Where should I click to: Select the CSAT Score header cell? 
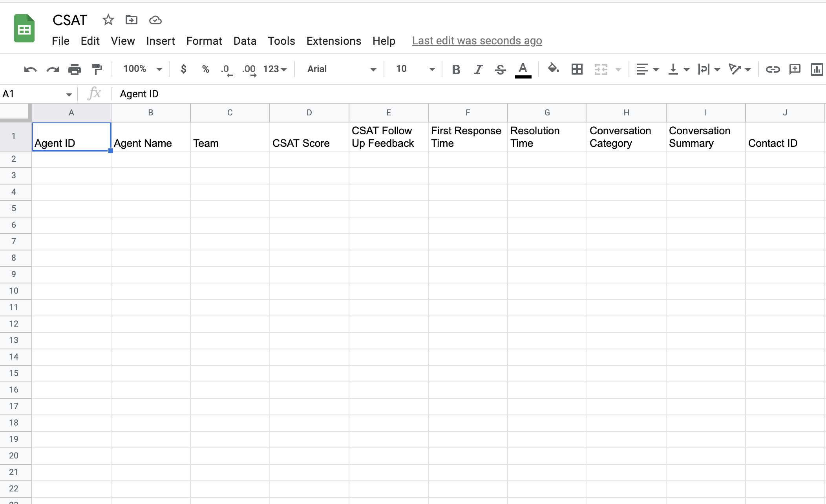coord(309,137)
